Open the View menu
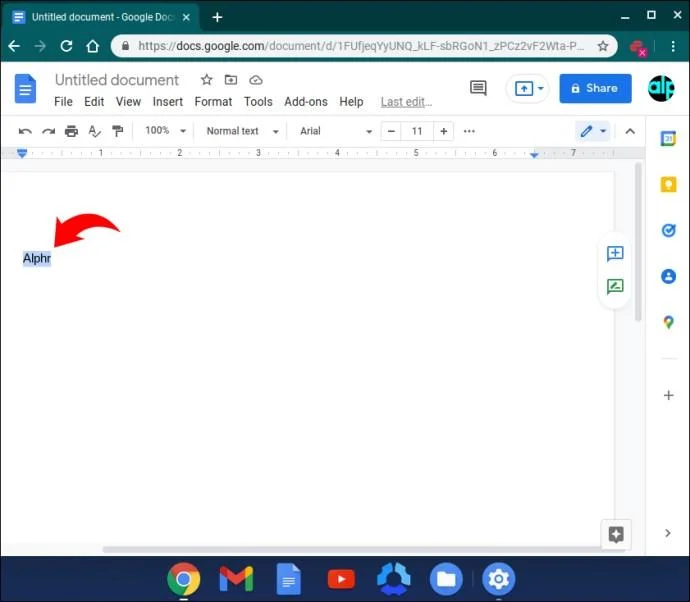The width and height of the screenshot is (690, 602). coord(128,102)
